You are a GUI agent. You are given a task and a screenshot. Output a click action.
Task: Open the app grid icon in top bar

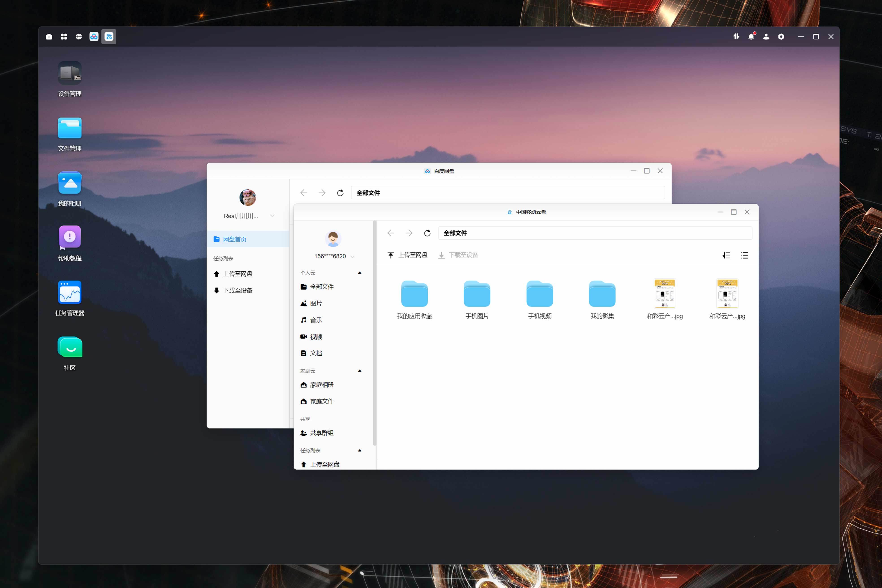tap(64, 37)
